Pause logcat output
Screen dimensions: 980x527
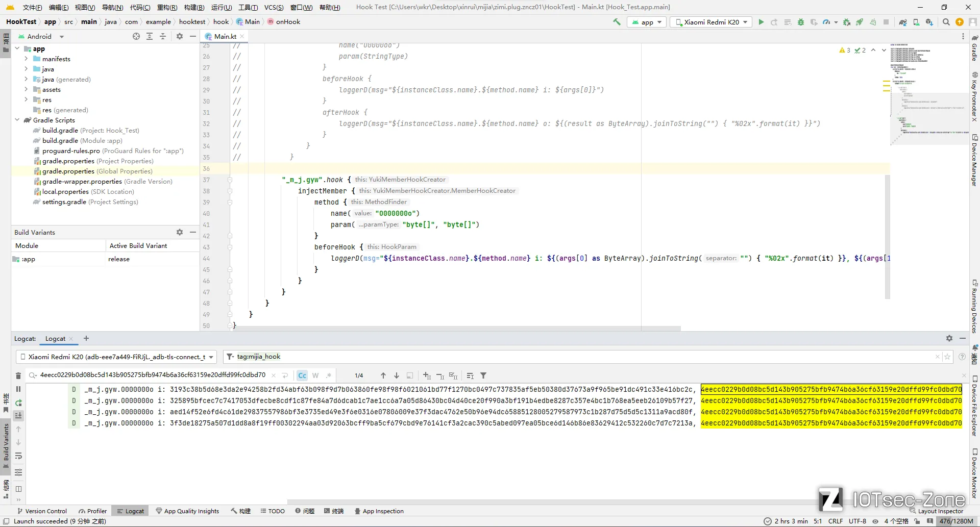18,389
